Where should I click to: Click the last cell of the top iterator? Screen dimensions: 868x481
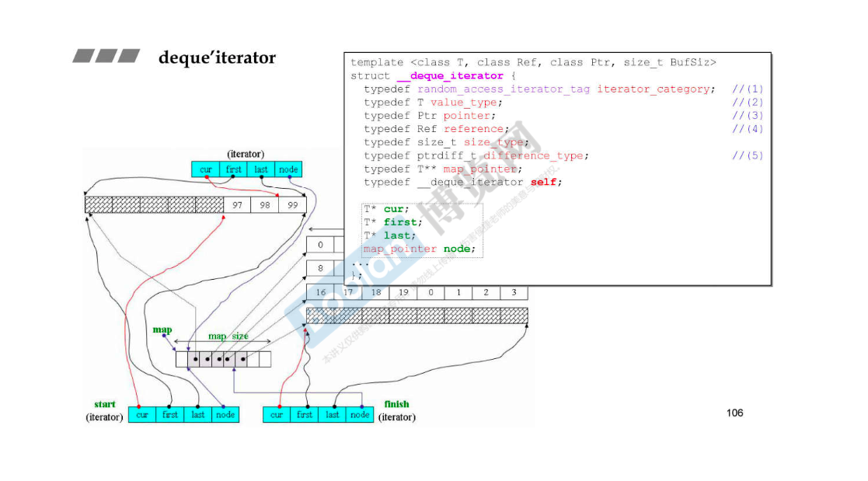261,169
